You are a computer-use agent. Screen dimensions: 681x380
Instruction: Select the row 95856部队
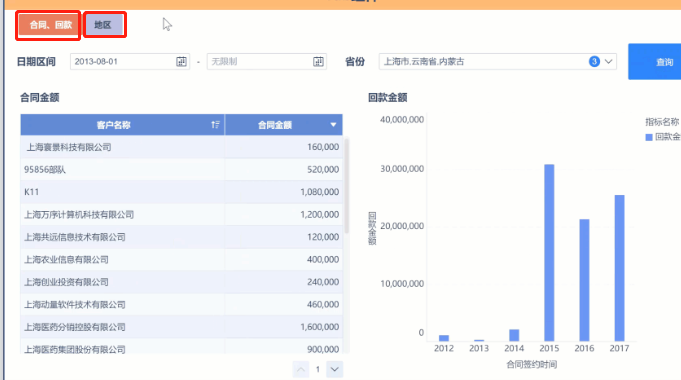(x=182, y=169)
